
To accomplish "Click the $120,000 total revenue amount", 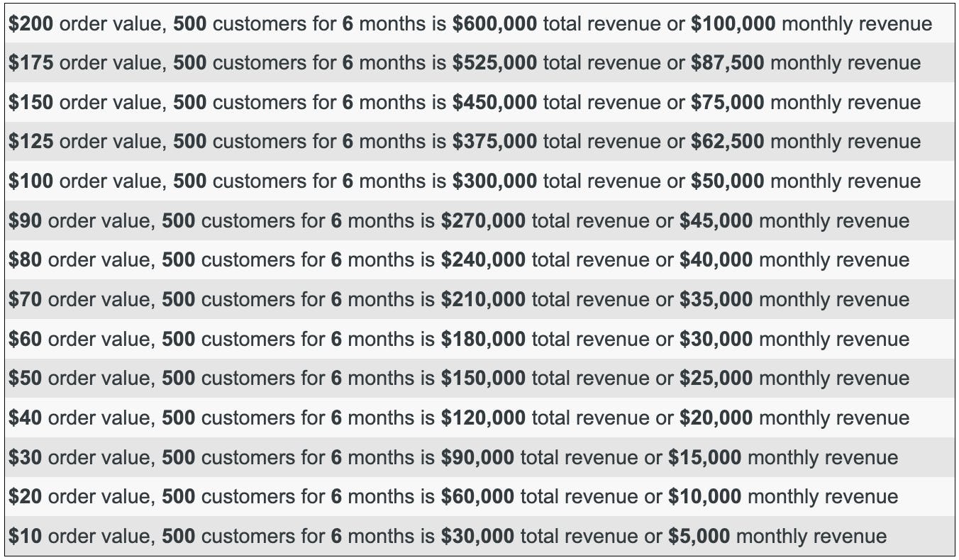I will click(x=483, y=418).
